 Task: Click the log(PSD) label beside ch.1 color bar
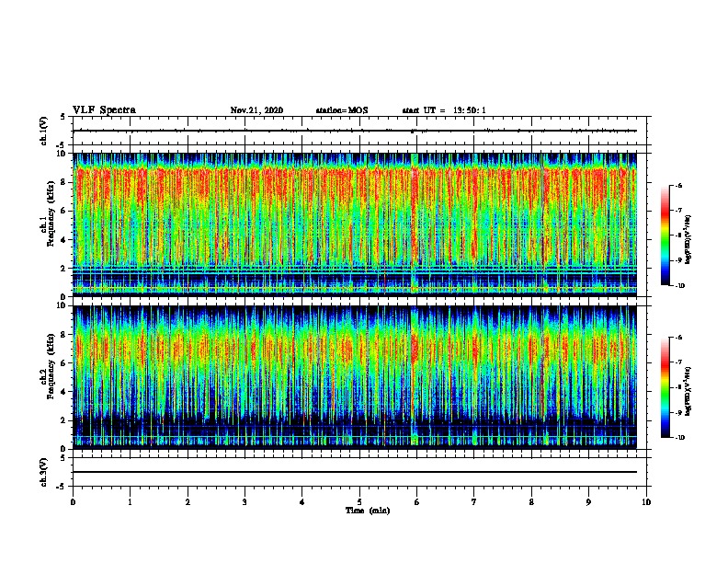(x=688, y=239)
